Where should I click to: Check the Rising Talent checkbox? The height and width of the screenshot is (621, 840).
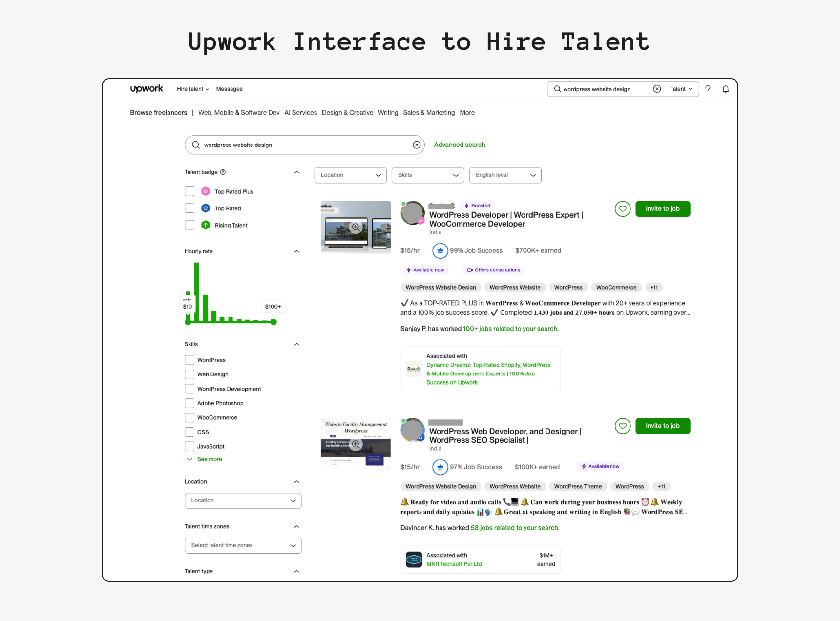189,225
